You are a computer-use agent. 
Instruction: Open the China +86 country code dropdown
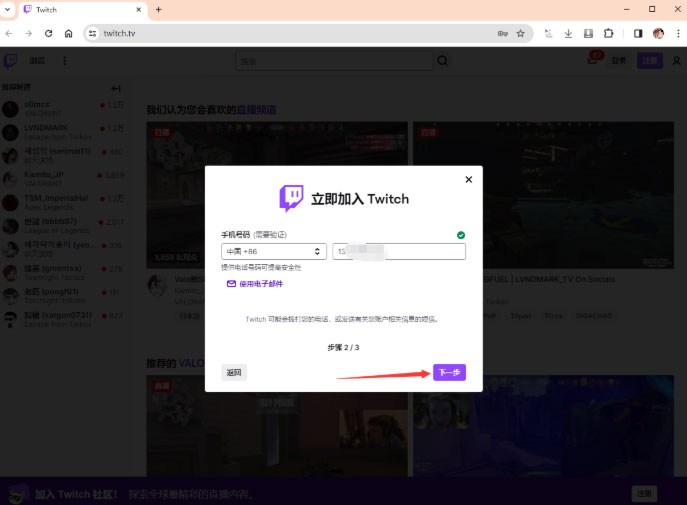point(274,251)
